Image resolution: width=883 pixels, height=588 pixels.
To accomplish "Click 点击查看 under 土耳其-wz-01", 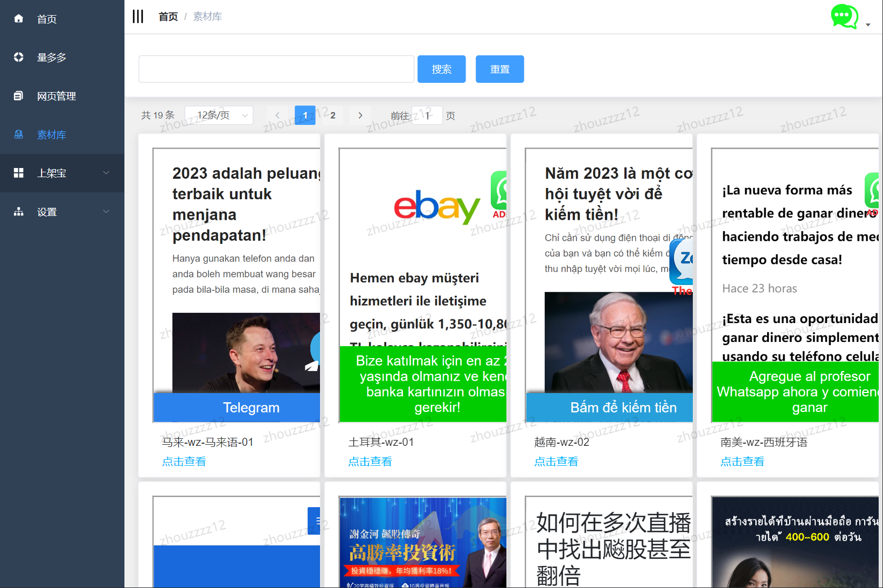I will coord(370,461).
